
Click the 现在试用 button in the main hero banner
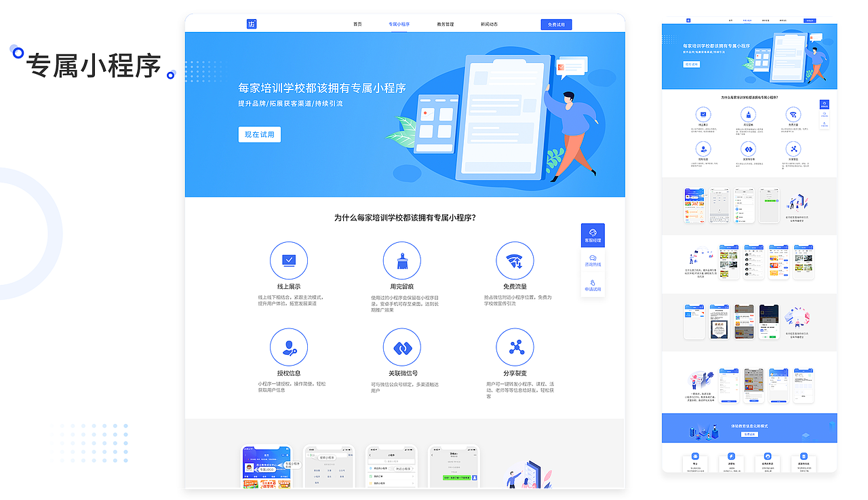point(259,134)
